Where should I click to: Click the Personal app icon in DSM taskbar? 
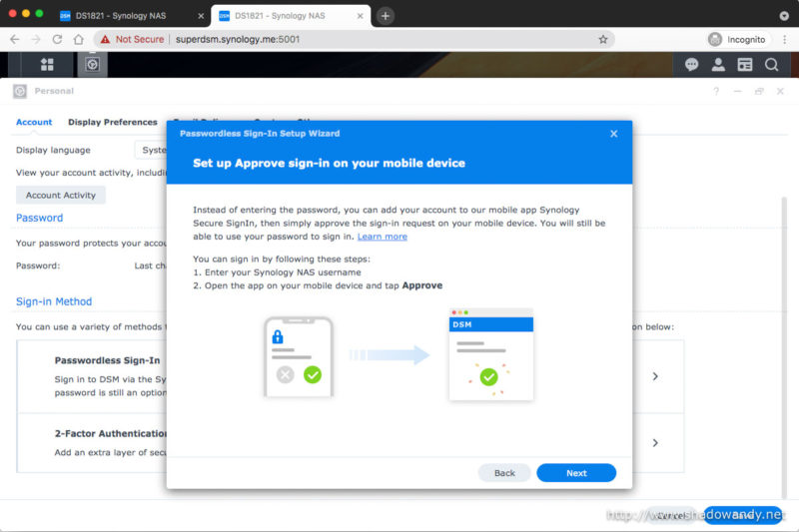pos(92,64)
